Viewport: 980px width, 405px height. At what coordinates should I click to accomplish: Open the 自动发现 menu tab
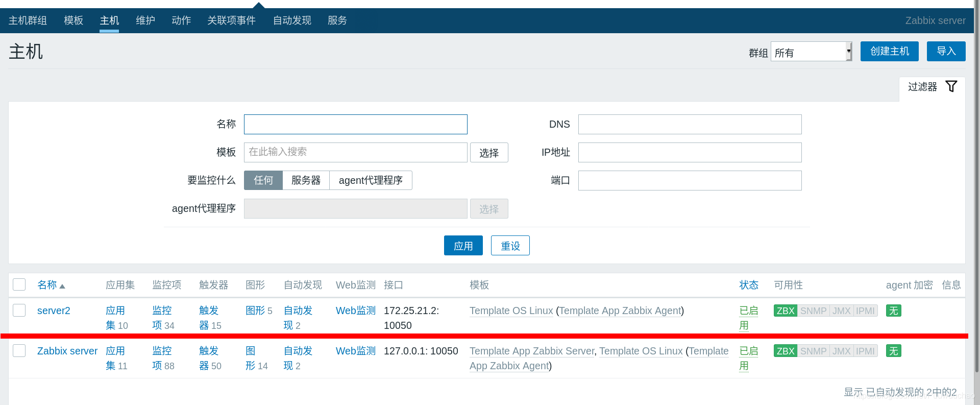click(292, 20)
